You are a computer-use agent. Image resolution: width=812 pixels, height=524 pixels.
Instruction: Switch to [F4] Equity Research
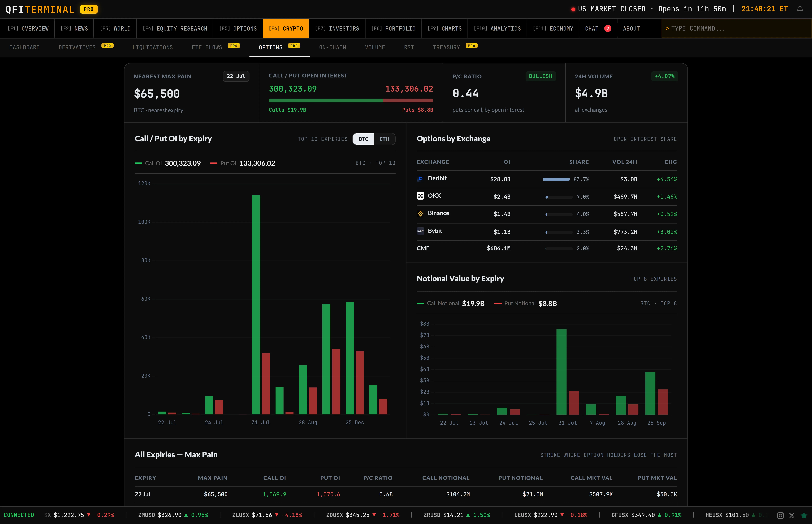175,29
